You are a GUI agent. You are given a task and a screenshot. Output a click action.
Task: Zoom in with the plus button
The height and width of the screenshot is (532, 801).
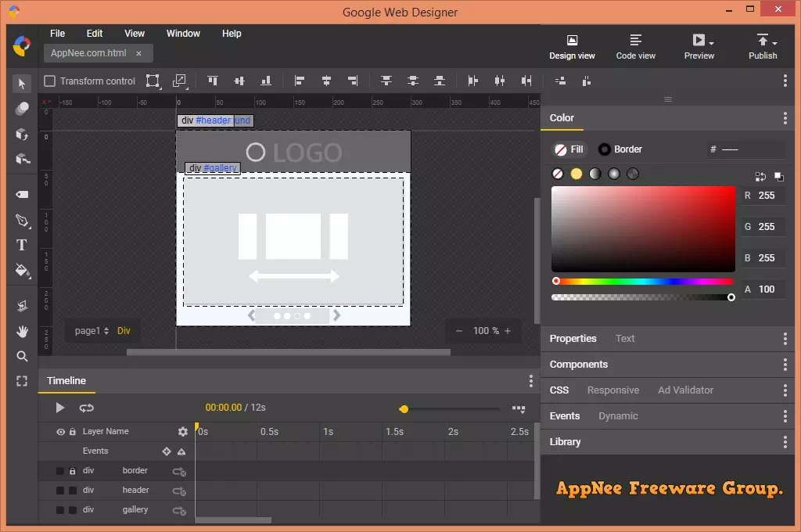click(x=508, y=331)
